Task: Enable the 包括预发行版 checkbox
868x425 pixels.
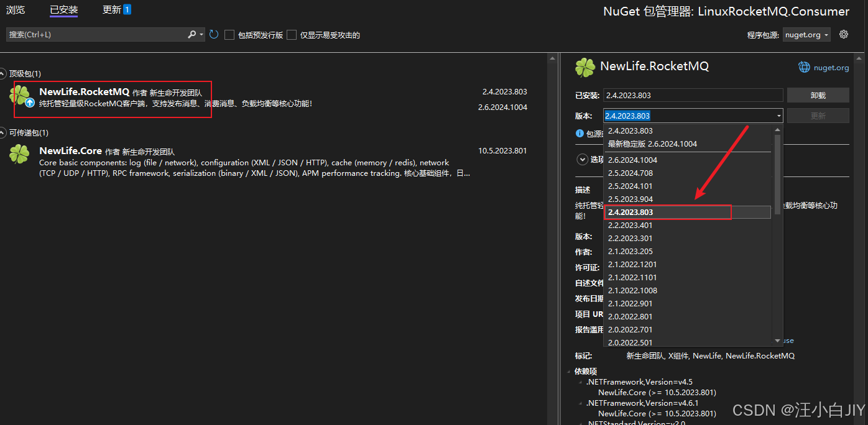Action: tap(229, 35)
